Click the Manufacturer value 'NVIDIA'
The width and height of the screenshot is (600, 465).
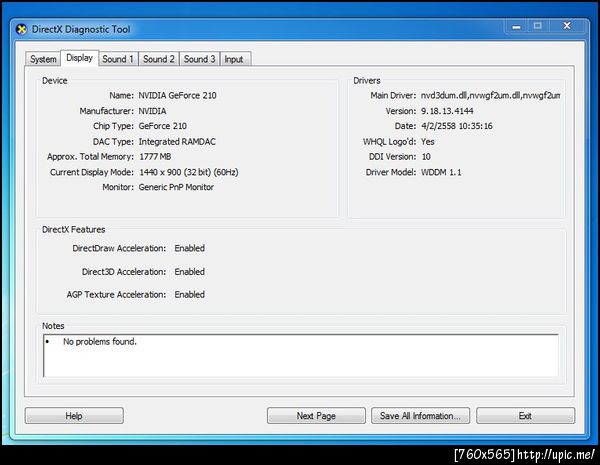152,111
